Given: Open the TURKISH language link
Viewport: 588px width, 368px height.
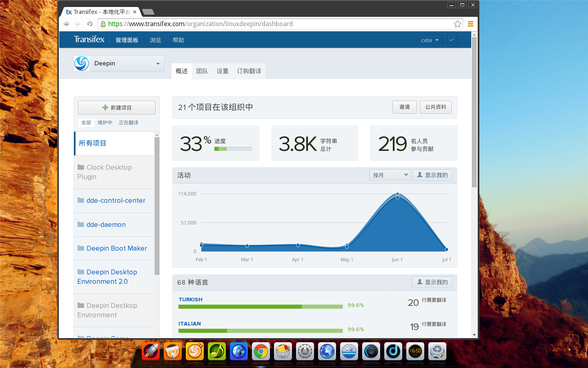Looking at the screenshot, I should click(190, 300).
